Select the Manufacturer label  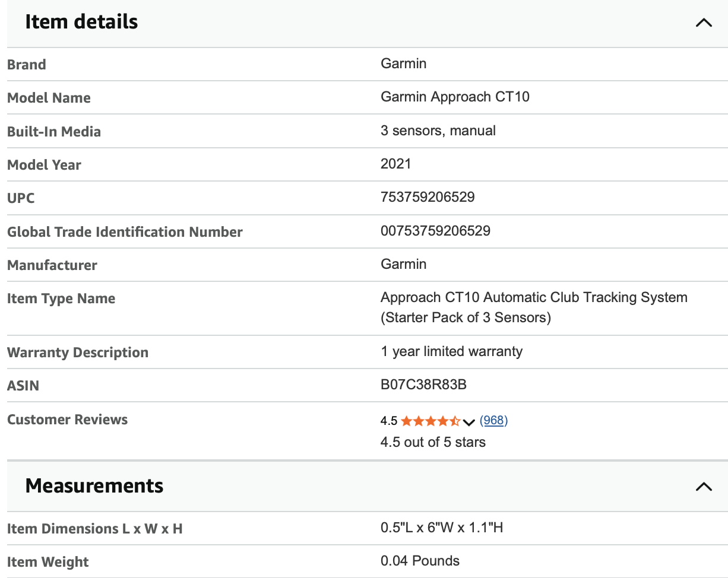coord(52,265)
